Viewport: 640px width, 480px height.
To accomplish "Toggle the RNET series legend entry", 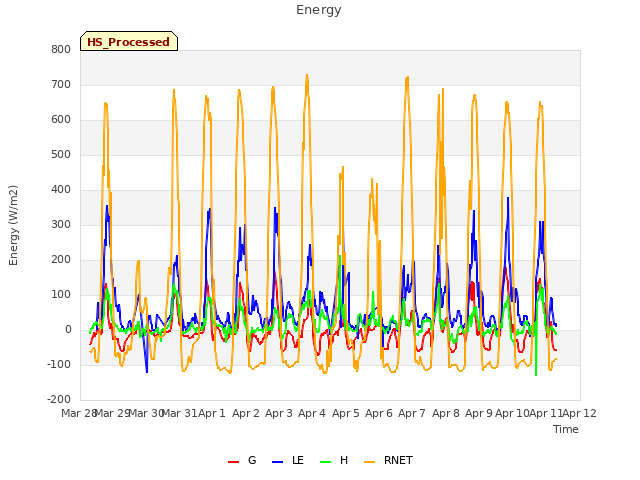I will pos(388,460).
